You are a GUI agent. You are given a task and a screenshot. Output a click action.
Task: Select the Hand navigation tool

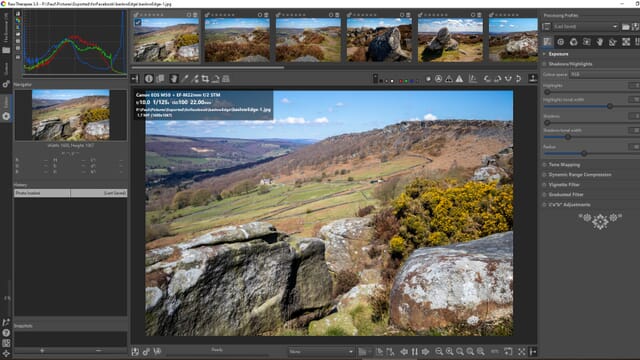173,78
